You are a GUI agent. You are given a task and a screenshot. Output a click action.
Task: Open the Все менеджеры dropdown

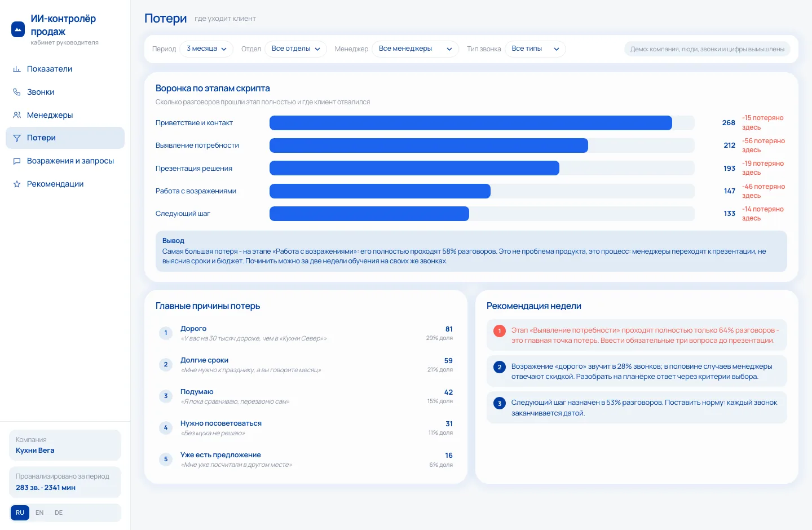[416, 49]
